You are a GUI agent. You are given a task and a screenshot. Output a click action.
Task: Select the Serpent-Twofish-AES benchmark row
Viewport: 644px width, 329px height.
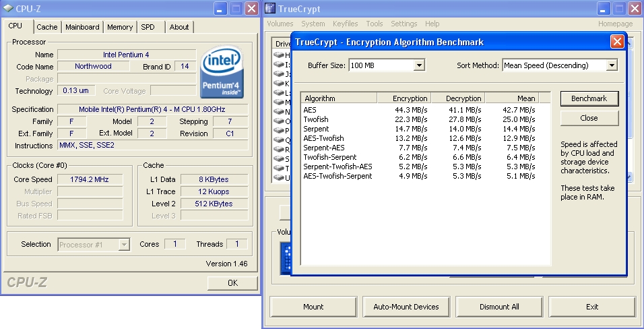[x=419, y=167]
